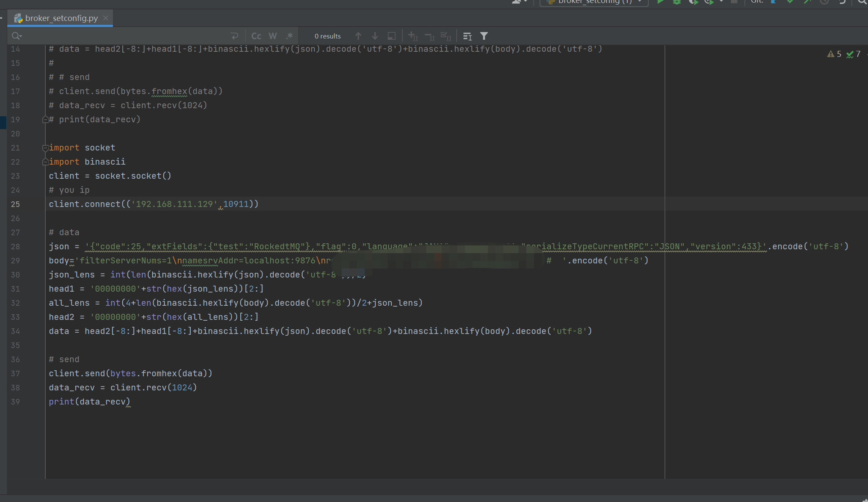Show Git history clock icon
Viewport: 868px width, 502px height.
(x=824, y=2)
